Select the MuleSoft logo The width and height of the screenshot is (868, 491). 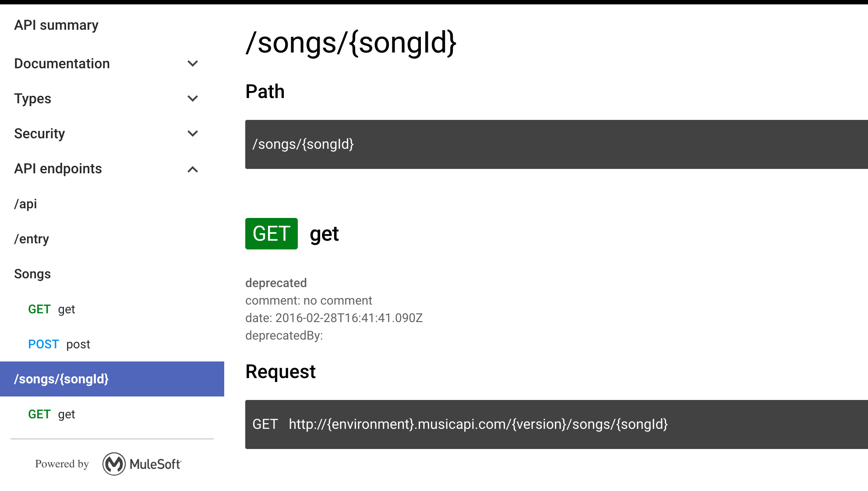[113, 464]
